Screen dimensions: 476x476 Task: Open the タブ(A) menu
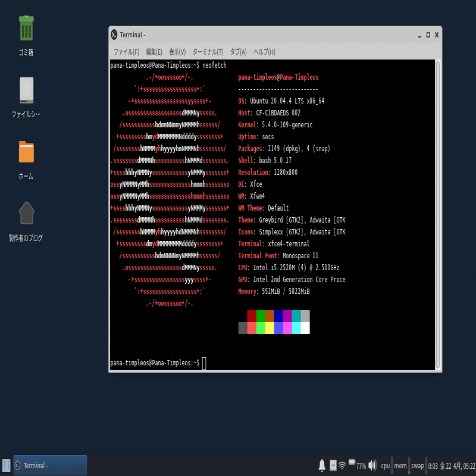(239, 52)
